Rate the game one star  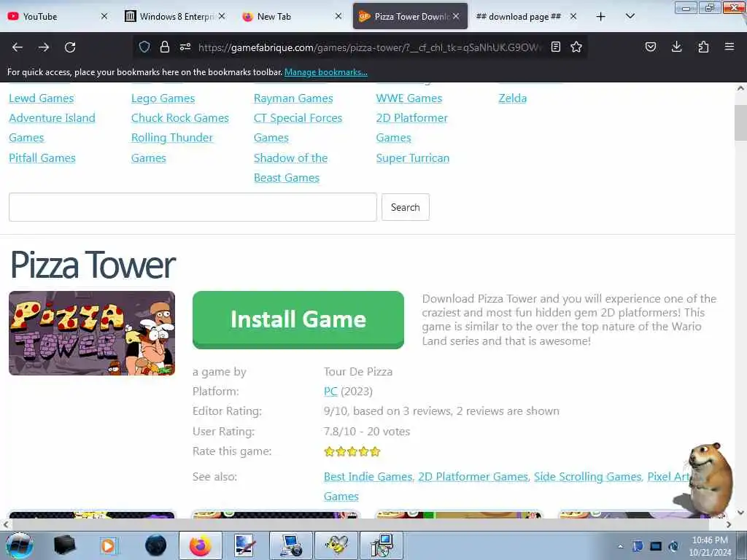pyautogui.click(x=329, y=451)
